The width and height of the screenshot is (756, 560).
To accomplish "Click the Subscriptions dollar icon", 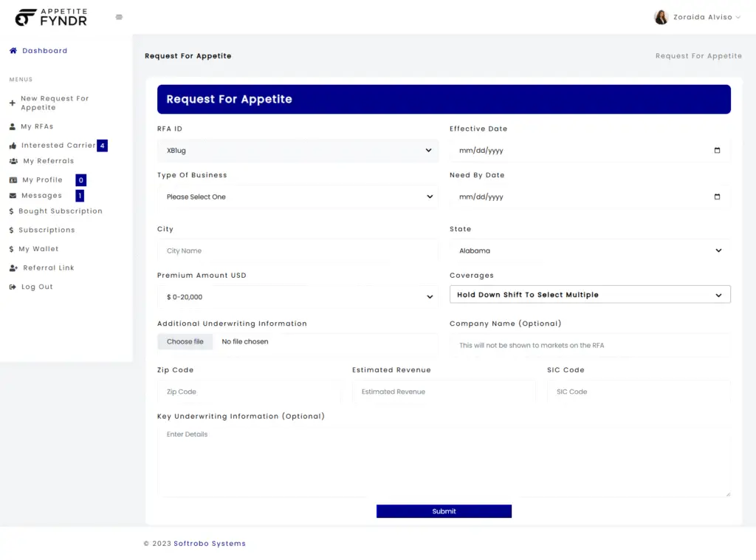I will [12, 230].
